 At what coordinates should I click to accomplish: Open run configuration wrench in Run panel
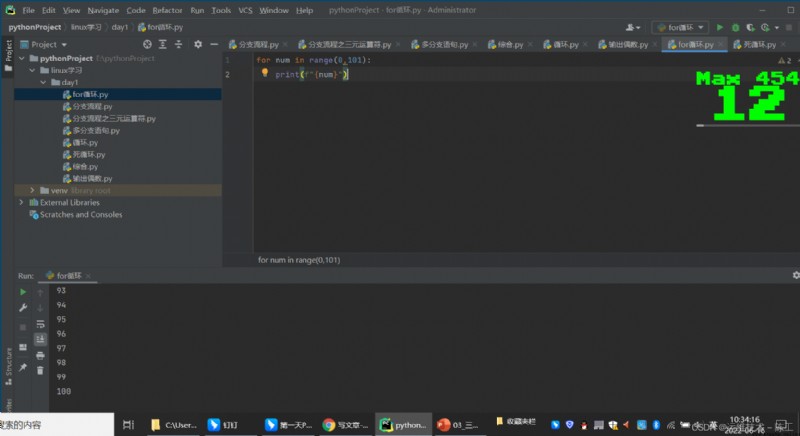tap(23, 307)
